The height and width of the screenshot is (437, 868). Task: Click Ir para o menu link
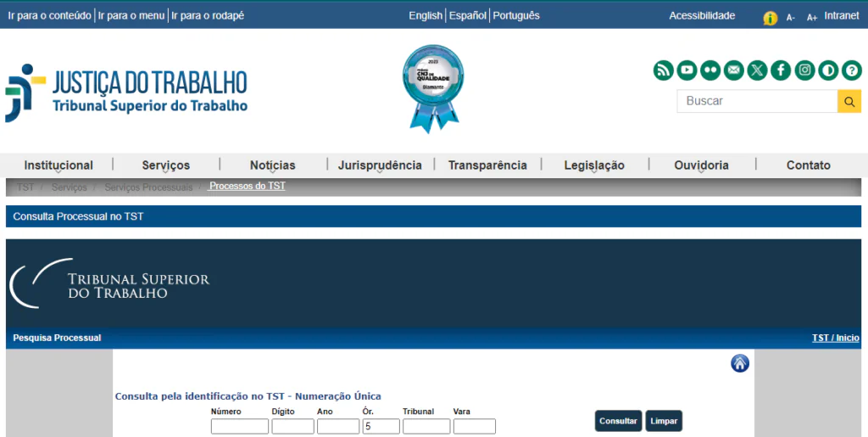tap(131, 15)
